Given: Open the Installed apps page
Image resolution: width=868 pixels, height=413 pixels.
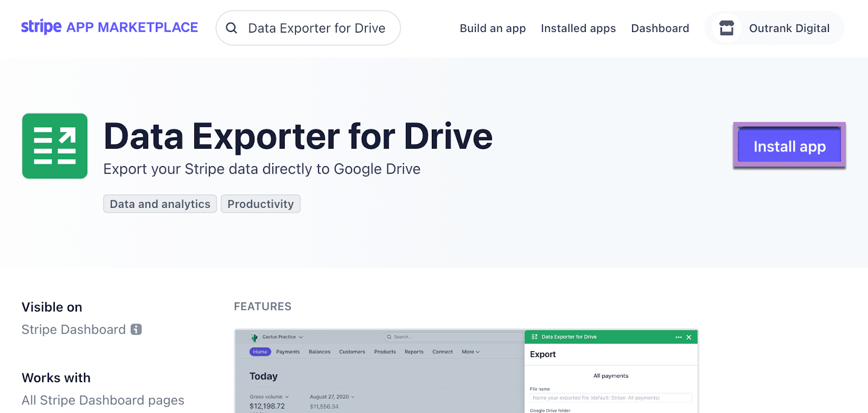Looking at the screenshot, I should 578,28.
